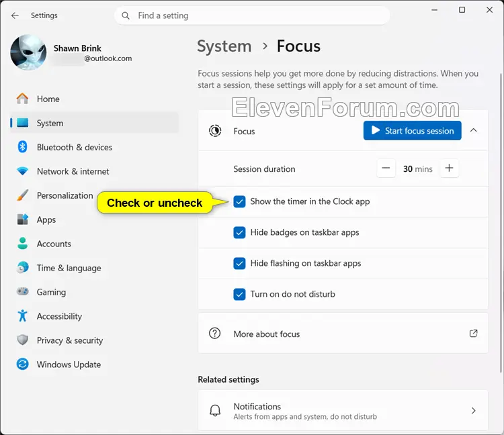The width and height of the screenshot is (504, 435).
Task: Click the Related settings heading
Action: tap(228, 379)
